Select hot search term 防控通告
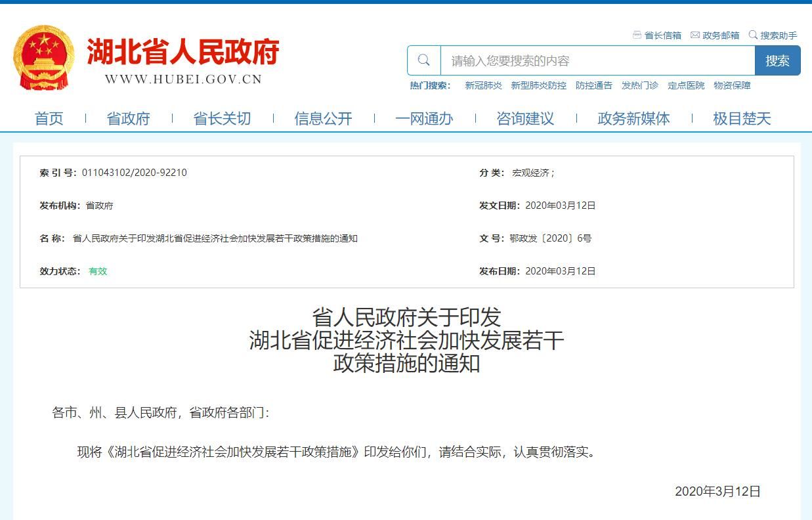The height and width of the screenshot is (520, 812). [593, 85]
